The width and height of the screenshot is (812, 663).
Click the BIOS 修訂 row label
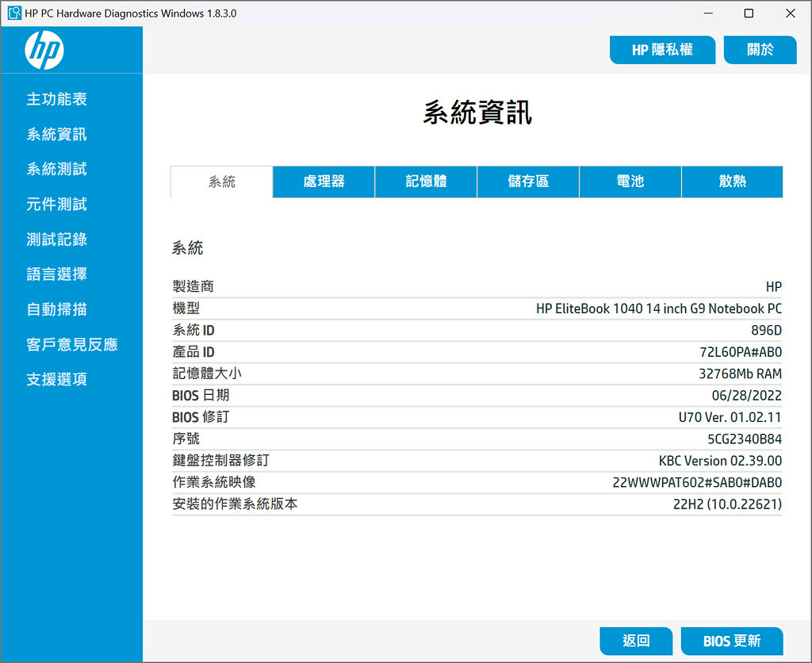pyautogui.click(x=201, y=417)
